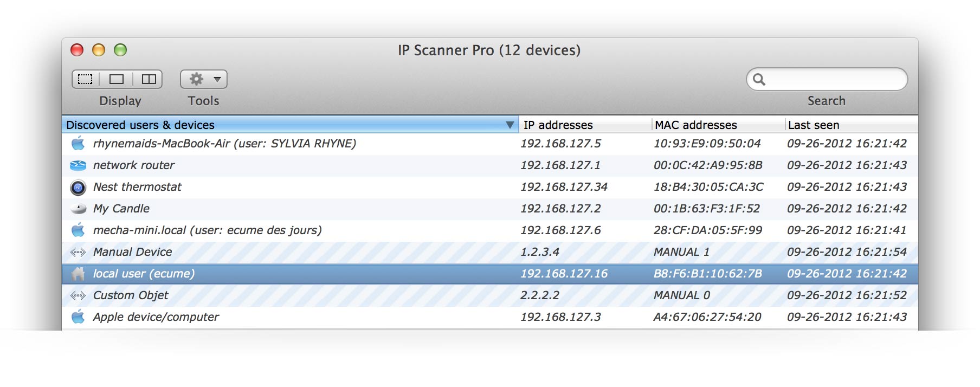The width and height of the screenshot is (980, 387).
Task: Select the Manual Device row name
Action: point(132,252)
